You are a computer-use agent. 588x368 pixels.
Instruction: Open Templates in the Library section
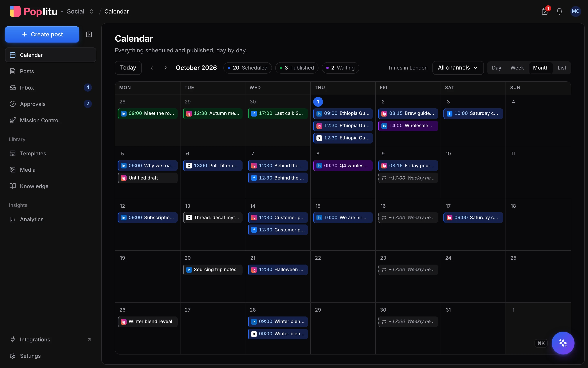click(51, 153)
